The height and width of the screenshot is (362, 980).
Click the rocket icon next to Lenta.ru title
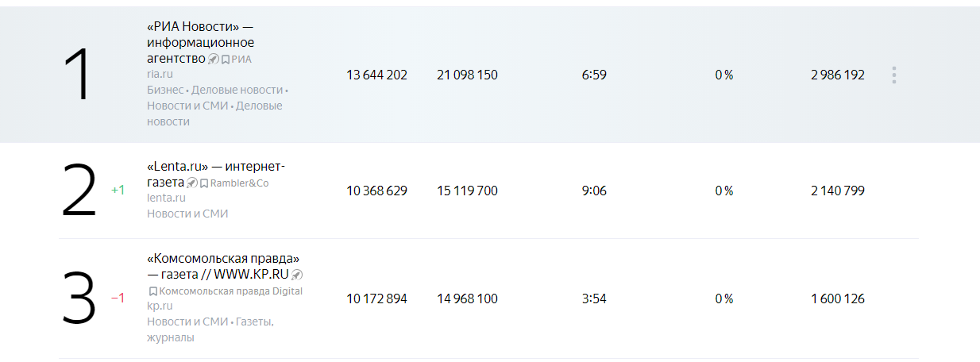point(192,183)
